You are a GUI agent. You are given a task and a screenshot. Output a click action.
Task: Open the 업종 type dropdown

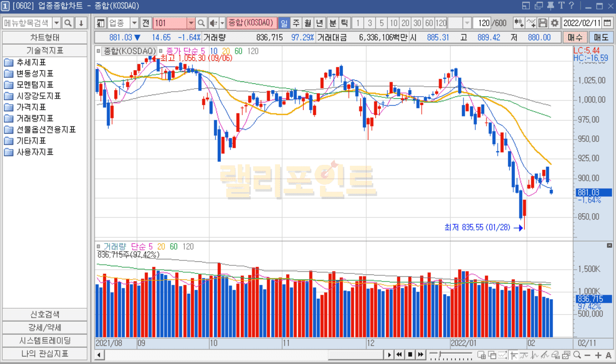click(134, 23)
